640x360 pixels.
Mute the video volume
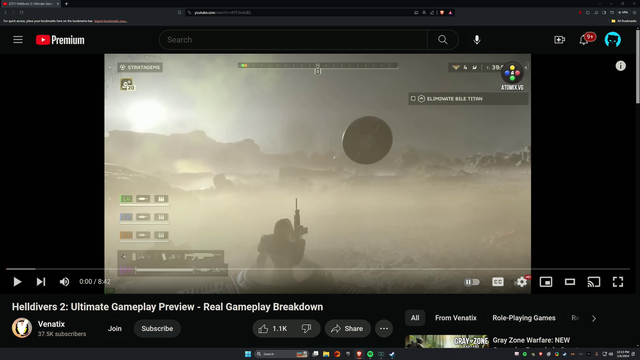pos(64,282)
